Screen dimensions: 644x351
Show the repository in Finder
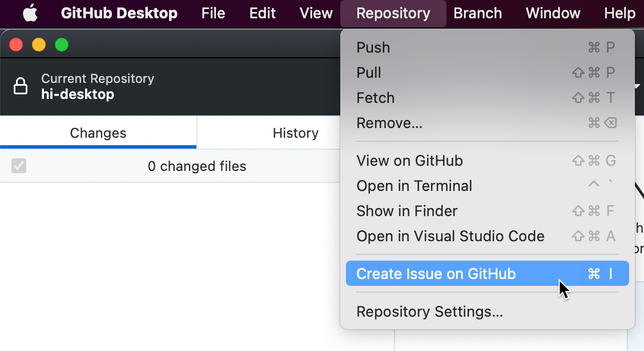[x=406, y=211]
